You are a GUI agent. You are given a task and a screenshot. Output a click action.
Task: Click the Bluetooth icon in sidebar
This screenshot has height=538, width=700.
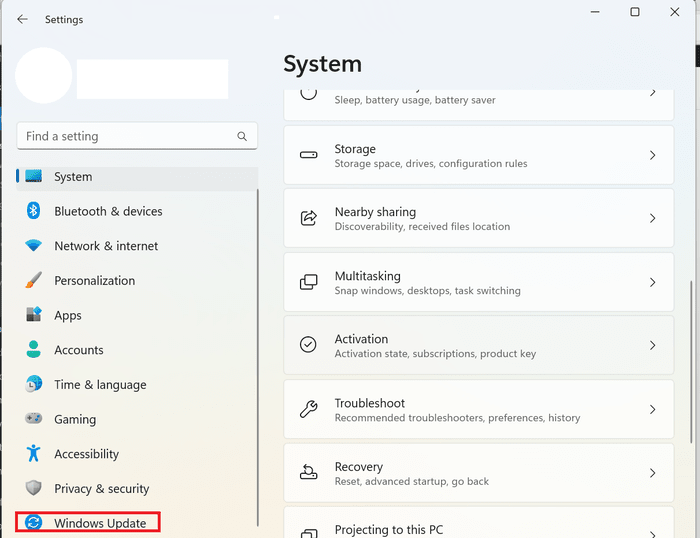pyautogui.click(x=33, y=211)
